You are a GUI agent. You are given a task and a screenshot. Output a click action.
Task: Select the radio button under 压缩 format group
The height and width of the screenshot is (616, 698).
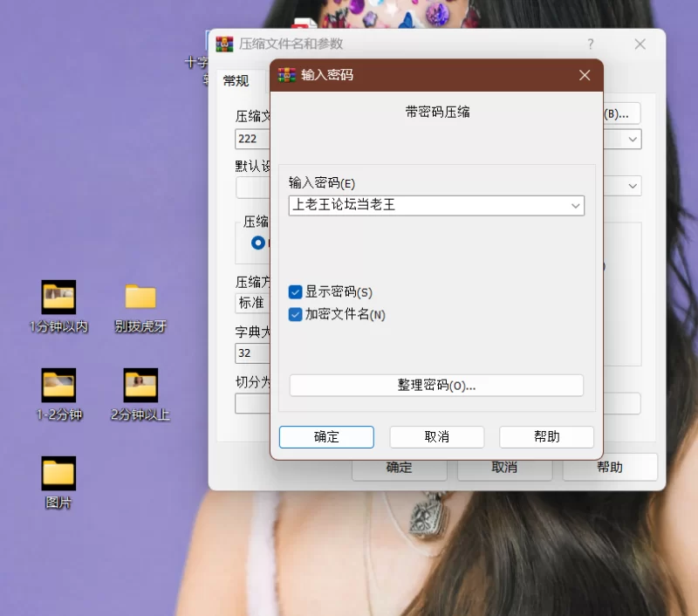[257, 243]
